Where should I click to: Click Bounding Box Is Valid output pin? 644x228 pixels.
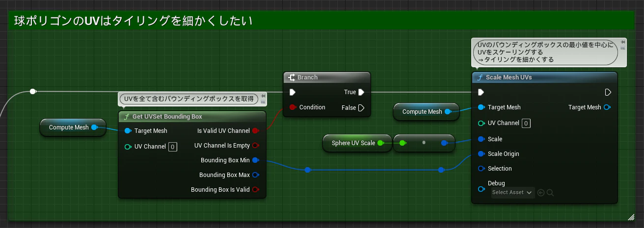255,190
